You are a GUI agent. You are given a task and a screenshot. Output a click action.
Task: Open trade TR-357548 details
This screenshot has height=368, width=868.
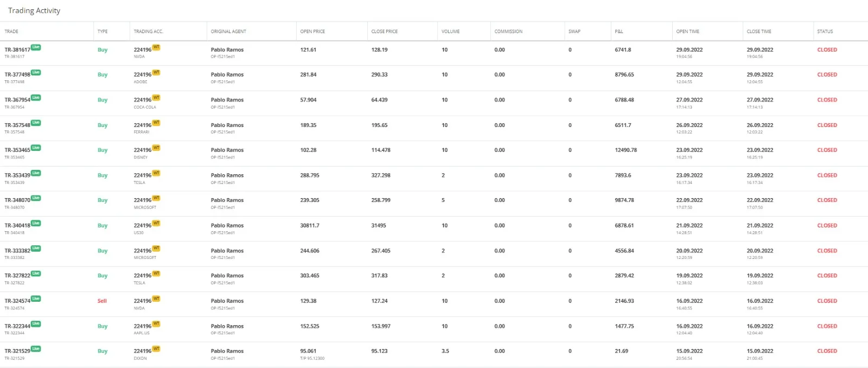pyautogui.click(x=17, y=125)
